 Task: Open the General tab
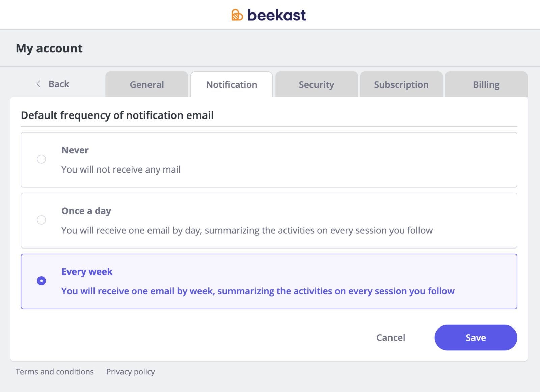point(147,84)
